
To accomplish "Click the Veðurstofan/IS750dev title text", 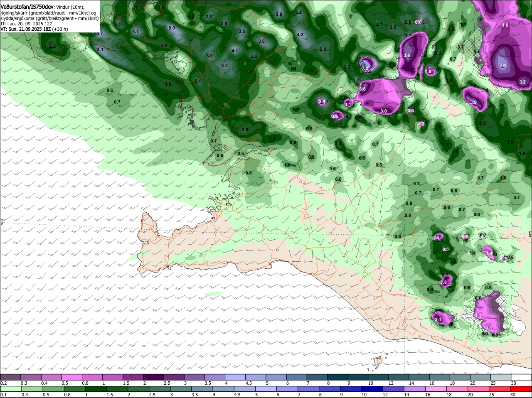I will click(27, 7).
